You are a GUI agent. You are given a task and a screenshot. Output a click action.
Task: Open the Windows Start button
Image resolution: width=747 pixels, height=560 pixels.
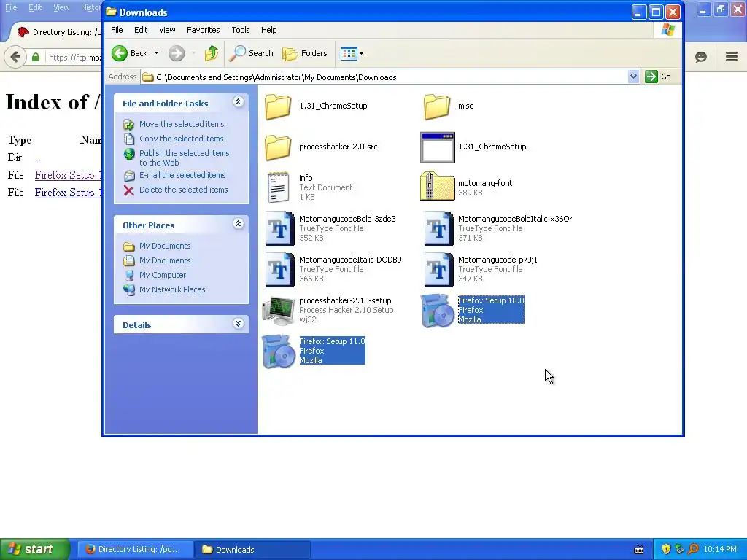[35, 549]
